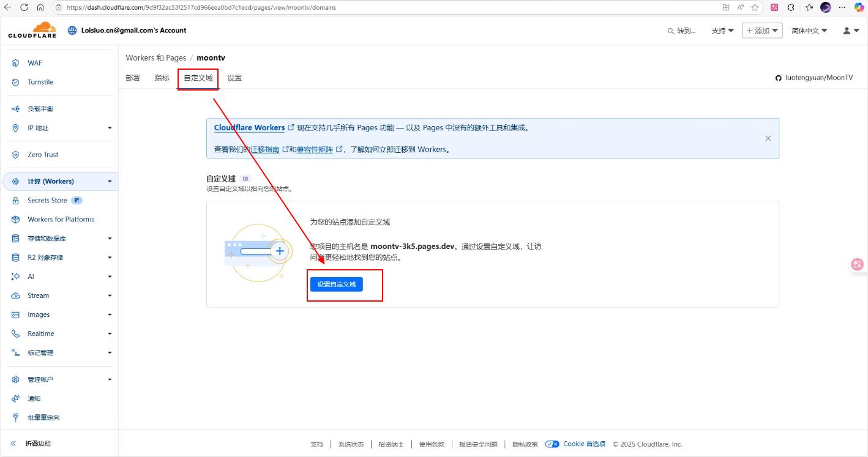Viewport: 868px width, 457px height.
Task: Switch to the 指标 tab
Action: click(x=162, y=78)
